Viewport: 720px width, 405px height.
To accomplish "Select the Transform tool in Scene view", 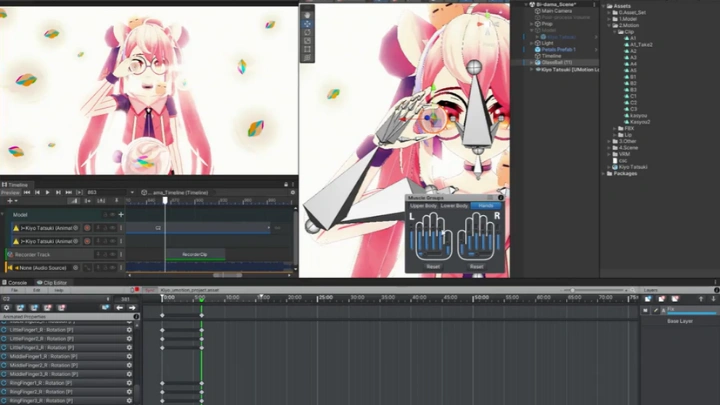I will (x=307, y=58).
